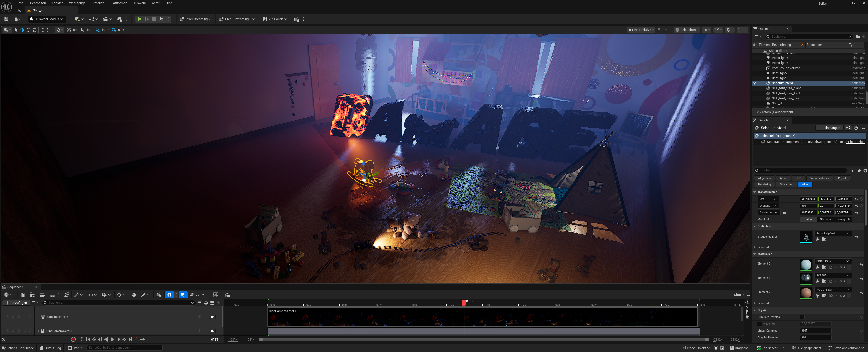Hide Schaukelpferd with its eye icon in the Outliner

pyautogui.click(x=755, y=83)
